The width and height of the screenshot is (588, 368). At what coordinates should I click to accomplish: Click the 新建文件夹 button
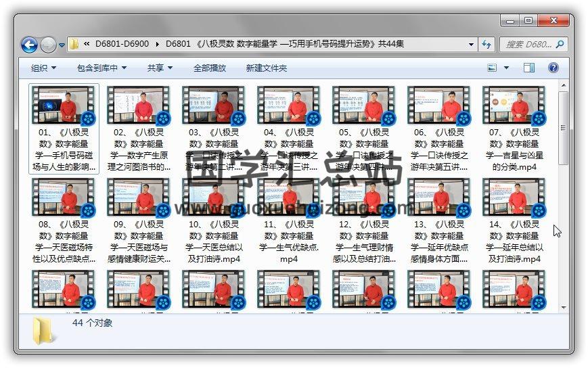267,68
